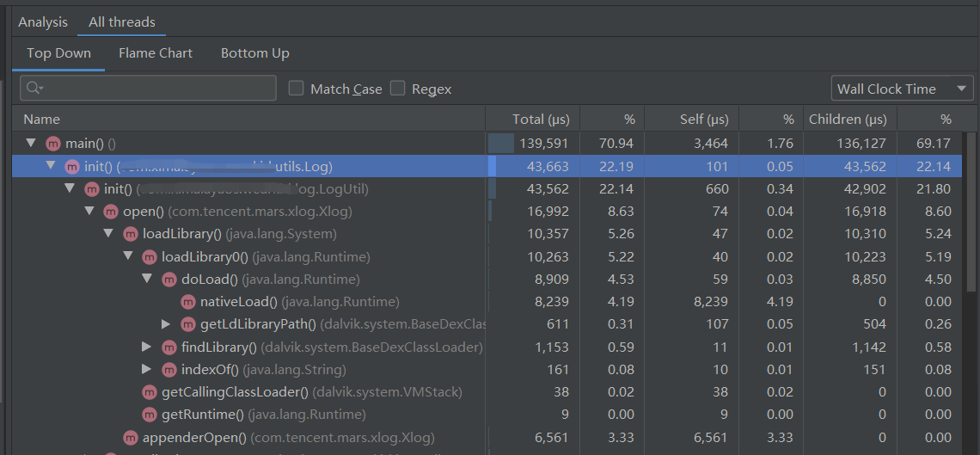Switch to the Flame Chart tab

pyautogui.click(x=156, y=53)
